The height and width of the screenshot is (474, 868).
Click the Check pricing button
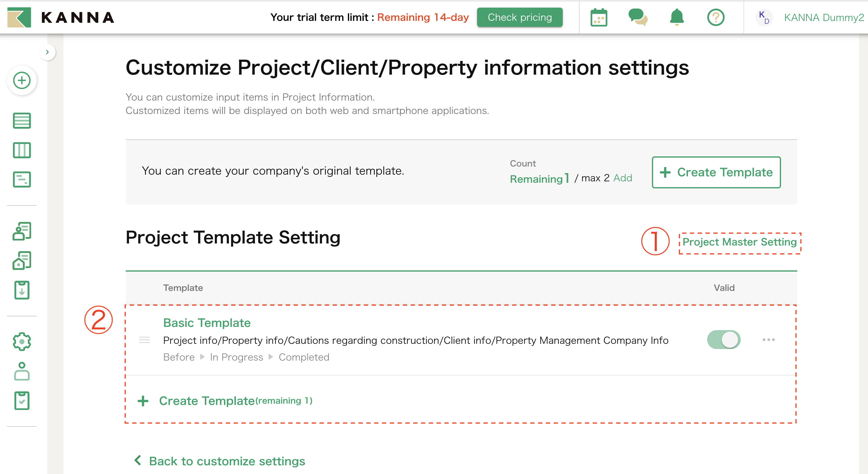tap(519, 17)
